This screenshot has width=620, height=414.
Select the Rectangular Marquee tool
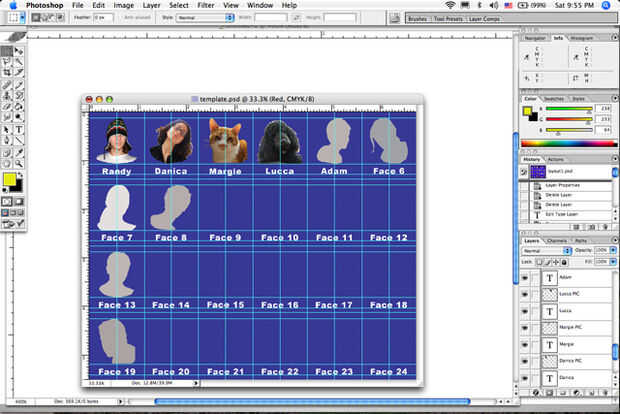pos(7,51)
